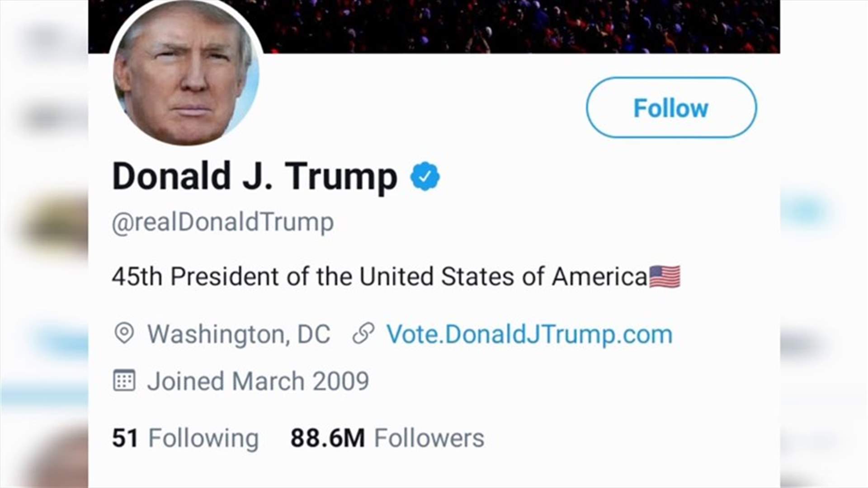
Task: Click the blue verified checkmark badge
Action: tap(425, 176)
